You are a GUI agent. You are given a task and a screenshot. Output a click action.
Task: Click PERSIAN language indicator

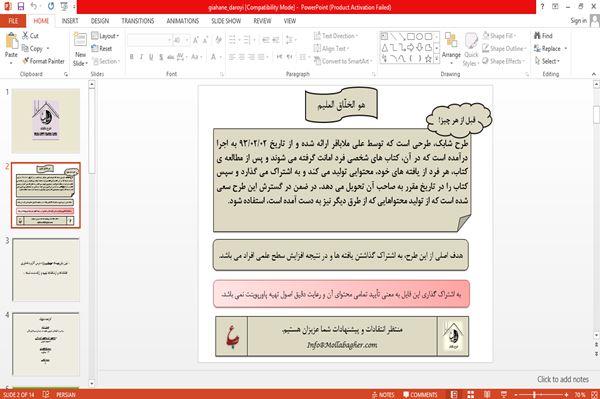[x=66, y=395]
